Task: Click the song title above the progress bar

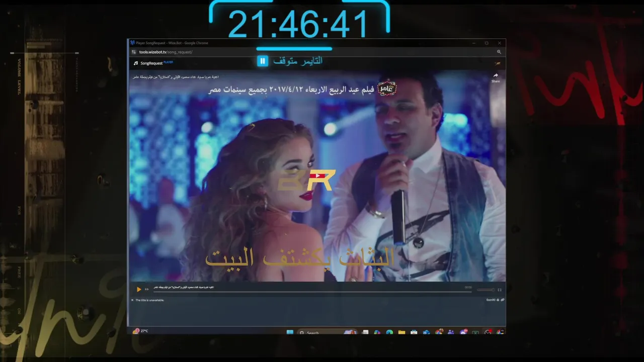Action: tap(184, 287)
